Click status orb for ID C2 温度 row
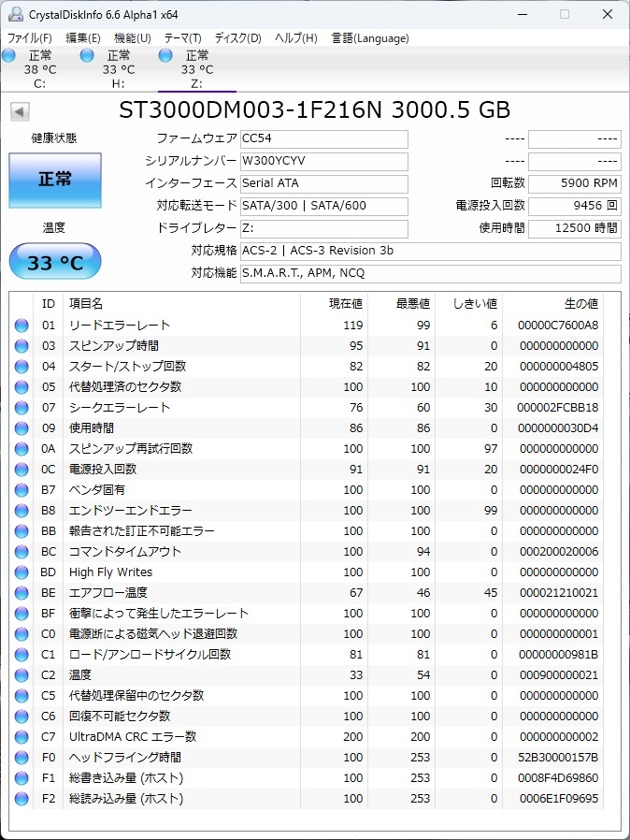The image size is (630, 840). click(x=21, y=675)
